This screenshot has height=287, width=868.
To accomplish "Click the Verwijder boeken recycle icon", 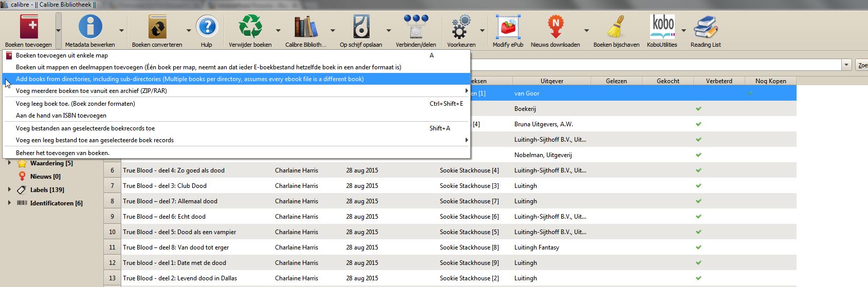I will click(250, 27).
